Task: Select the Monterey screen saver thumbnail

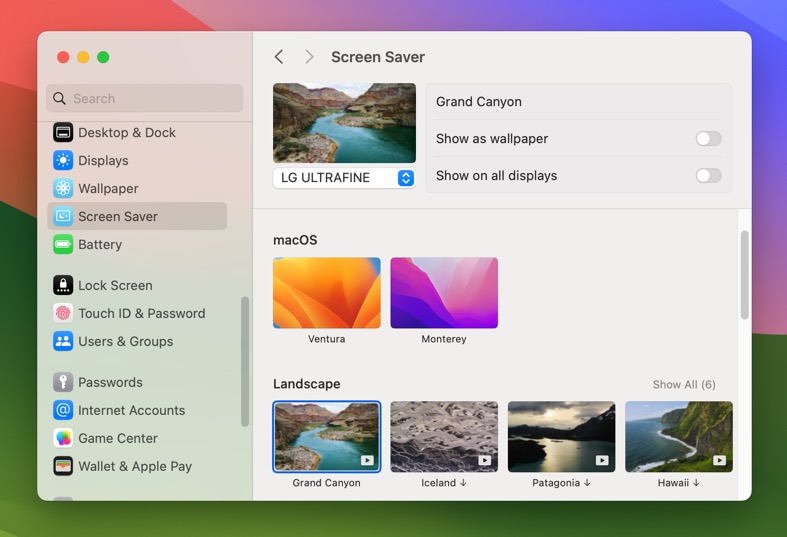Action: pyautogui.click(x=444, y=293)
